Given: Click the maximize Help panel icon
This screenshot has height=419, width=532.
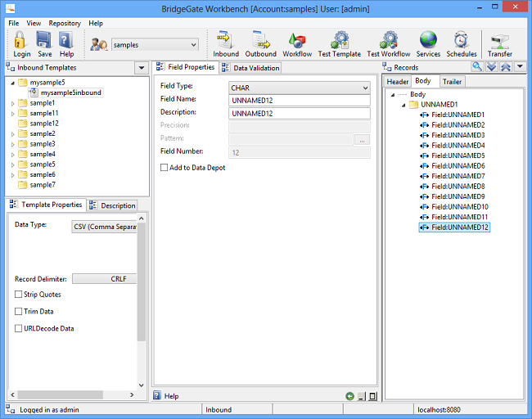Looking at the screenshot, I should (373, 396).
